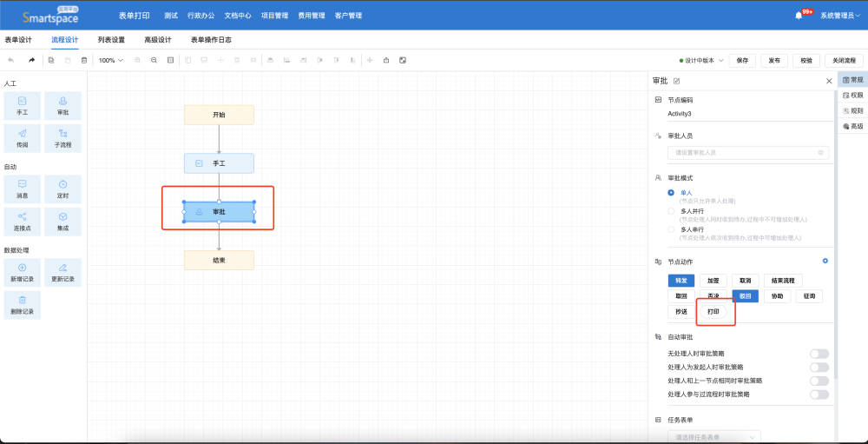Open the 权限 side tab
The height and width of the screenshot is (444, 868).
(x=852, y=96)
